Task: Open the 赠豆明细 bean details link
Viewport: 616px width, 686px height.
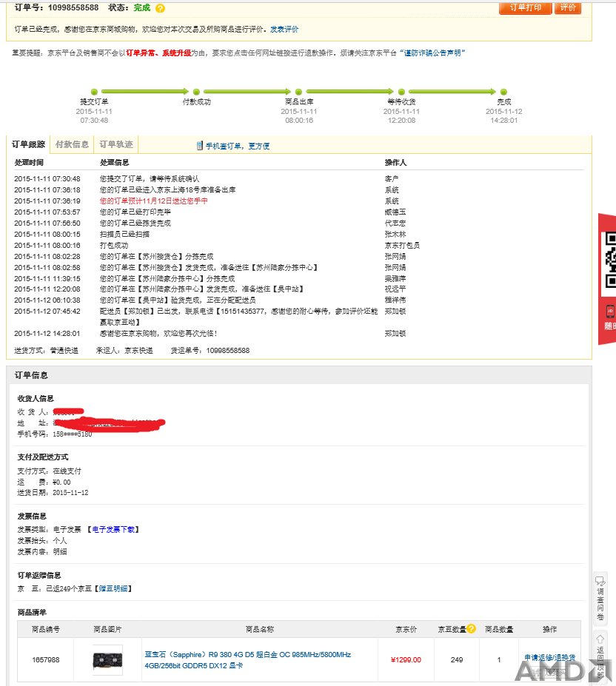Action: pos(113,589)
